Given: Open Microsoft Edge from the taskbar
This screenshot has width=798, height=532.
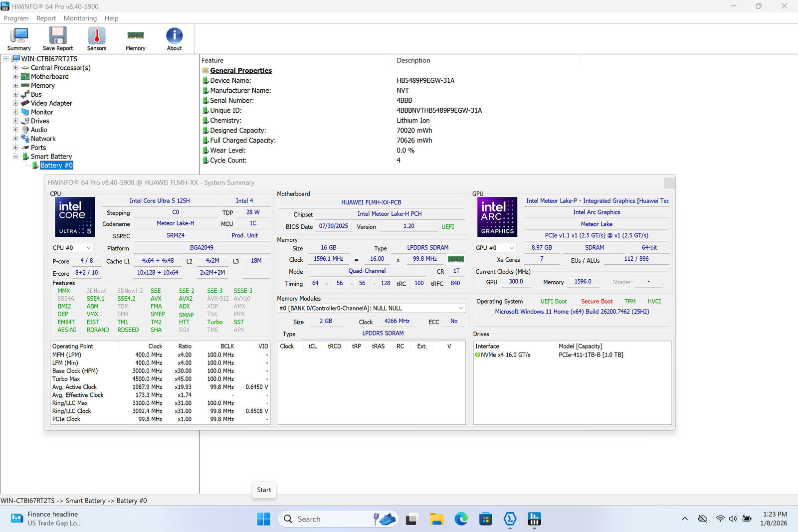Looking at the screenshot, I should pos(461,519).
